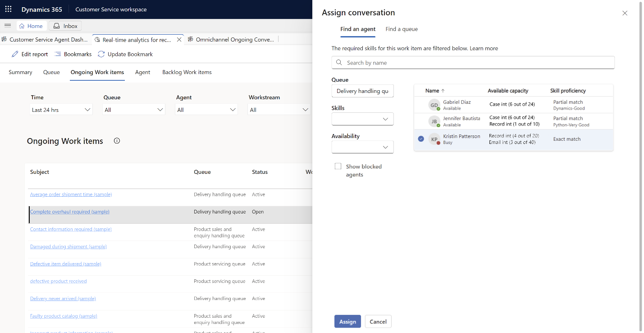Click the Edit report pencil icon
This screenshot has height=333, width=644.
(15, 54)
